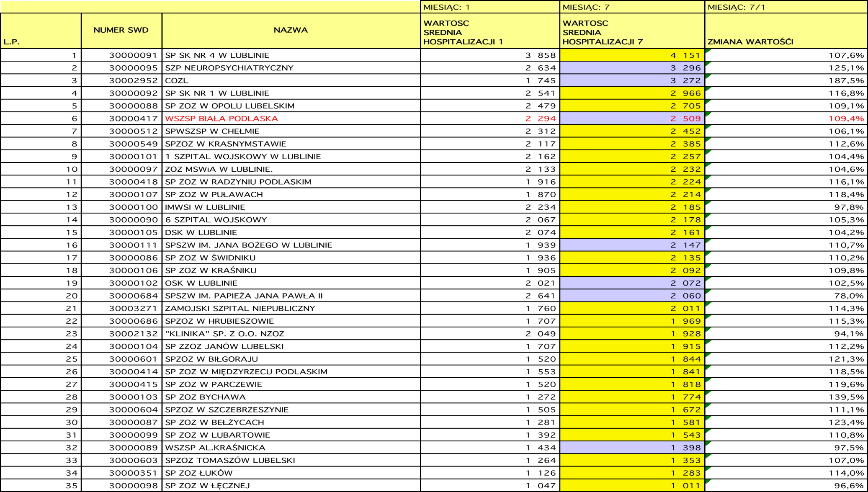This screenshot has width=868, height=492.
Task: Click SWD number 30002952
Action: pyautogui.click(x=121, y=80)
